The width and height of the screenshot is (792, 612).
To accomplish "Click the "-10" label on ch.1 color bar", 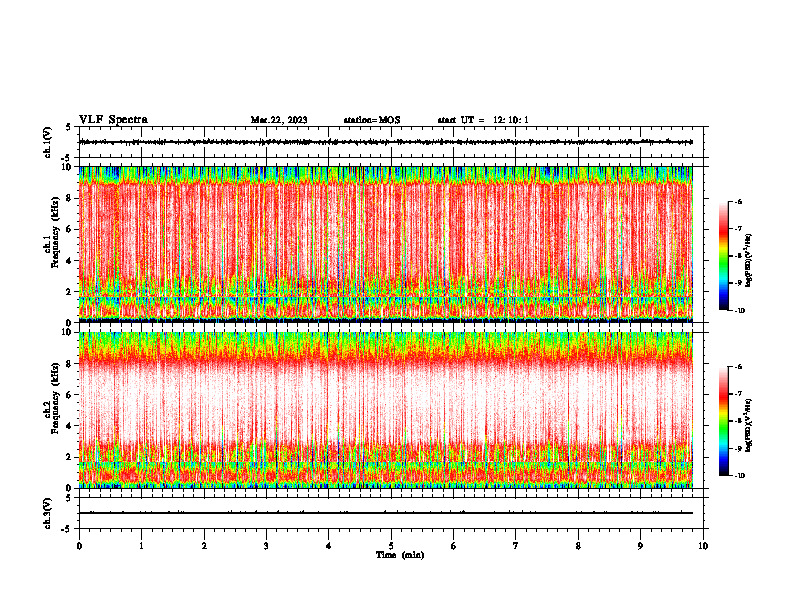I will point(740,311).
